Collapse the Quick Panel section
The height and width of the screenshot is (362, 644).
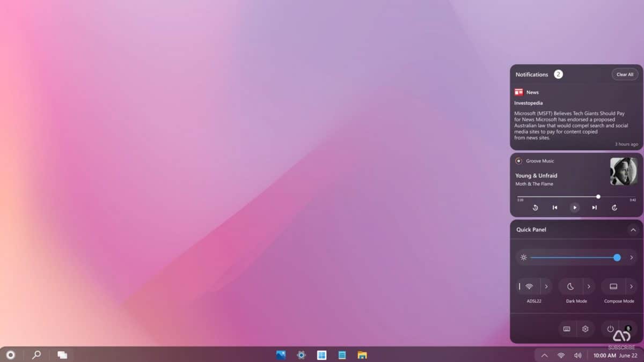[x=632, y=230]
